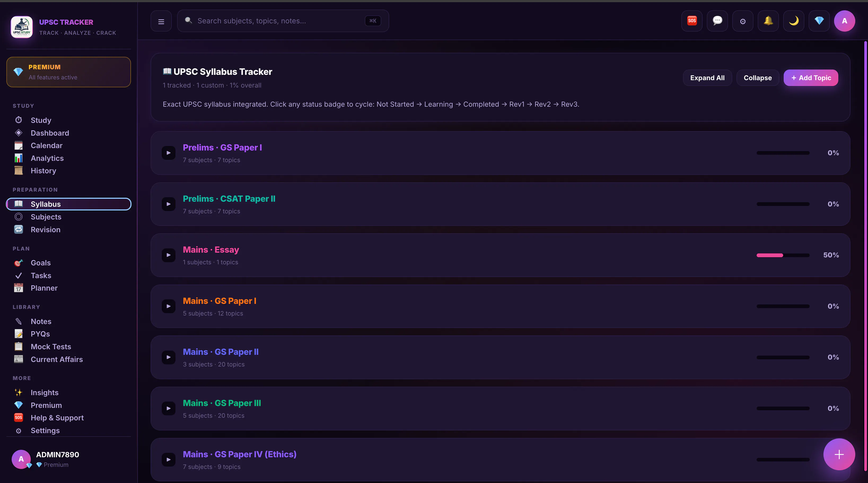Click the diamond premium icon in top bar
The image size is (868, 483).
[x=819, y=21]
